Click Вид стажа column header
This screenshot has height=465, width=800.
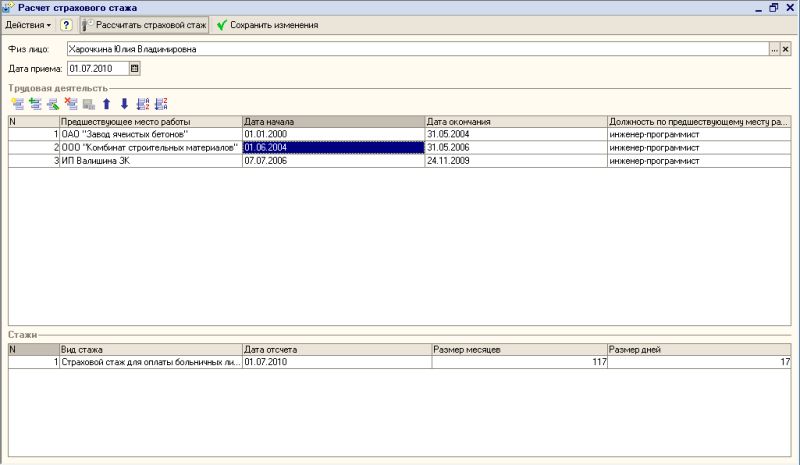(151, 350)
